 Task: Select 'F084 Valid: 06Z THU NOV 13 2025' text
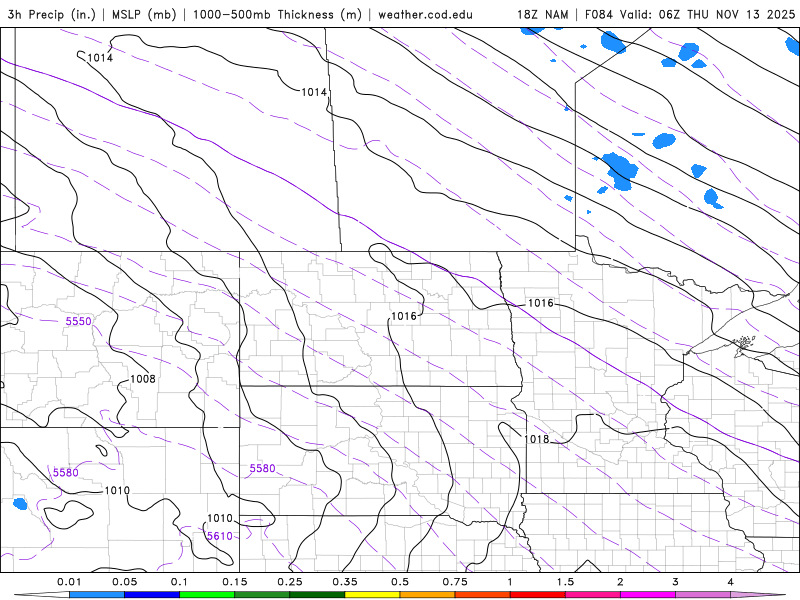pyautogui.click(x=690, y=14)
